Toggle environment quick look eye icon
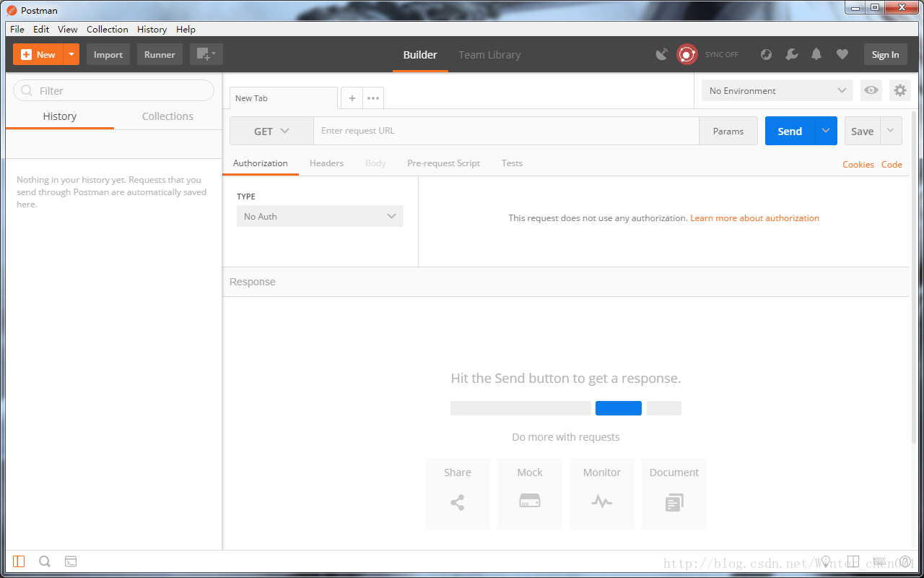The width and height of the screenshot is (924, 578). click(x=871, y=90)
